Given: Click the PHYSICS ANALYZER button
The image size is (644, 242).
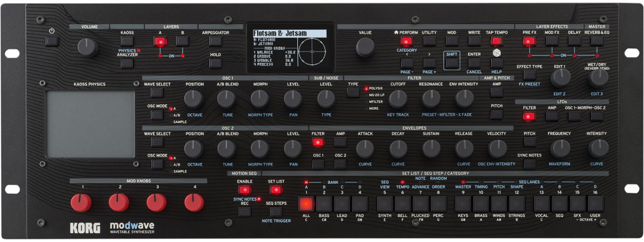Looking at the screenshot, I should click(x=127, y=63).
